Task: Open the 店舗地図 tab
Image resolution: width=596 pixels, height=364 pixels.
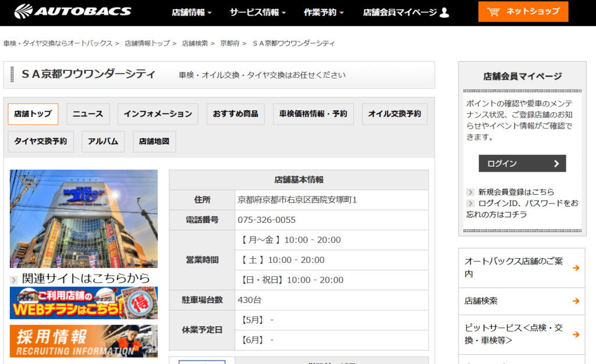Action: click(155, 141)
